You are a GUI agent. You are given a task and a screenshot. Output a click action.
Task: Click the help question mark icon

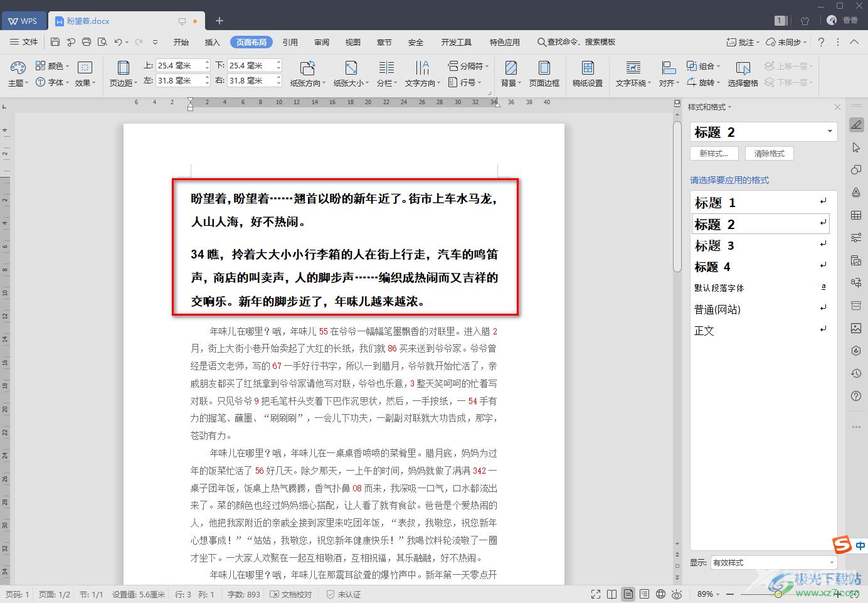click(821, 42)
